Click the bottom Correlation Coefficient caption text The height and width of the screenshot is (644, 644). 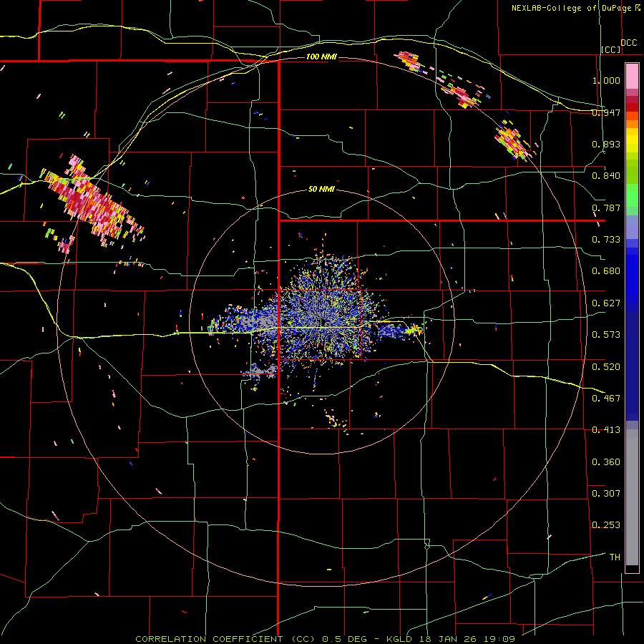pos(326,639)
